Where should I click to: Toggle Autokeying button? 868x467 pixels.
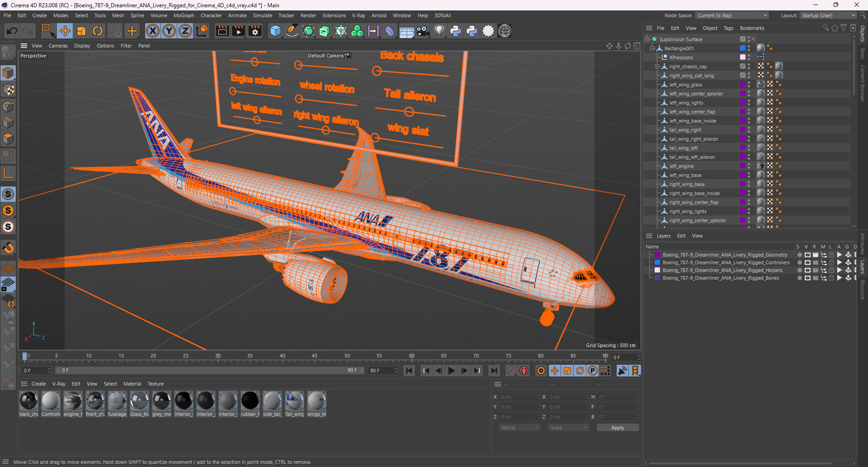[x=524, y=371]
